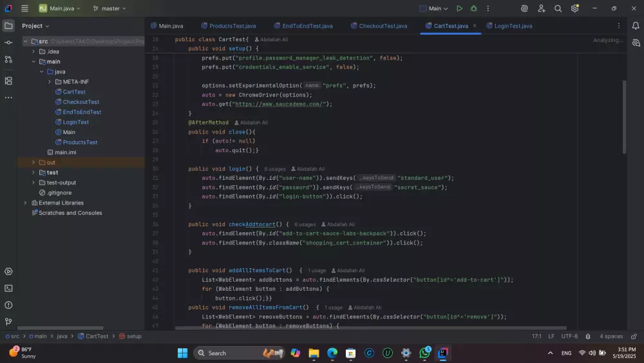Open Code With Me add-user icon
Viewport: 644px width, 363px height.
coord(542,8)
